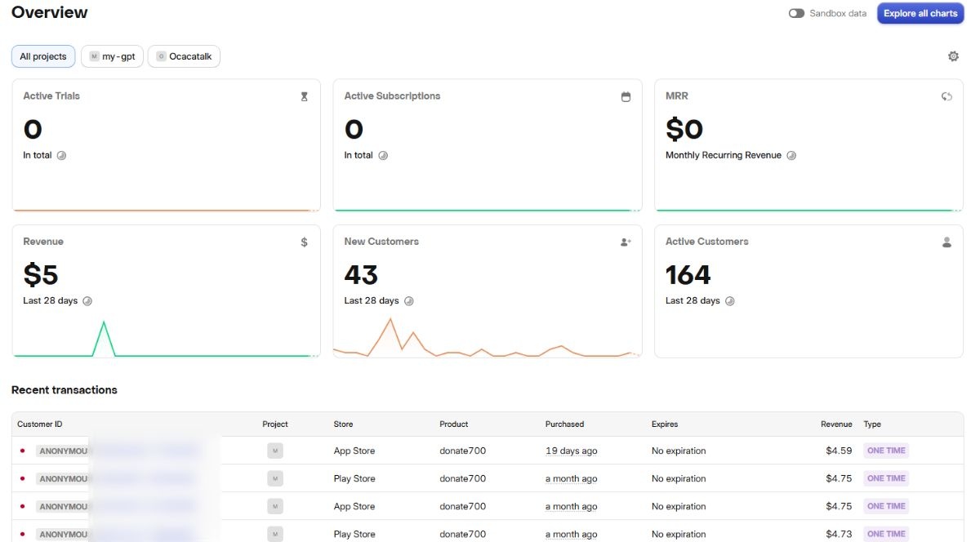This screenshot has width=980, height=542.
Task: Click the calendar icon on Active Subscriptions card
Action: point(626,96)
